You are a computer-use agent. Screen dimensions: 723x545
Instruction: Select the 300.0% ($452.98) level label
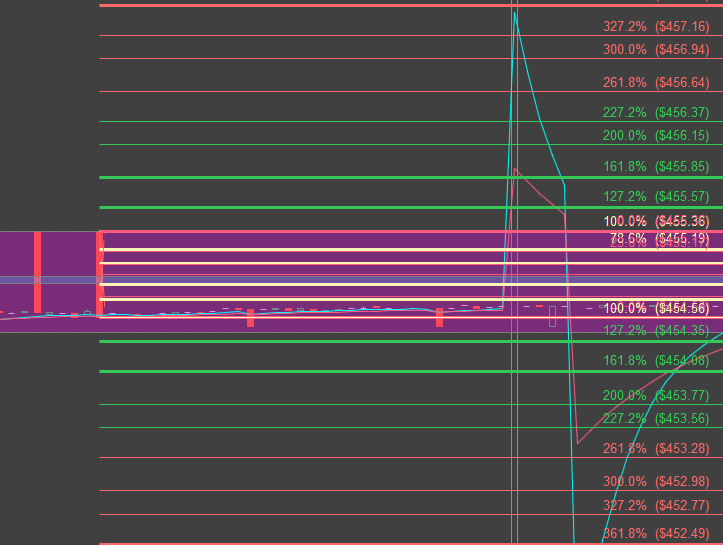pos(653,482)
